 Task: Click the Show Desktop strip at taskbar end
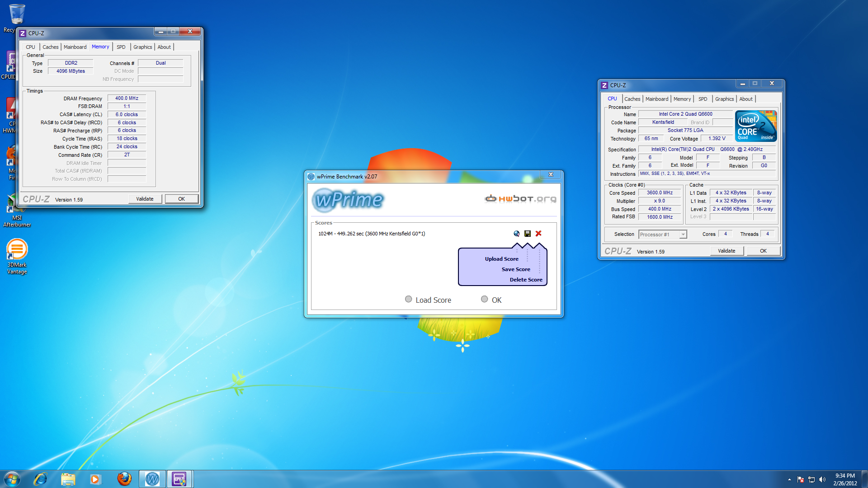click(865, 479)
